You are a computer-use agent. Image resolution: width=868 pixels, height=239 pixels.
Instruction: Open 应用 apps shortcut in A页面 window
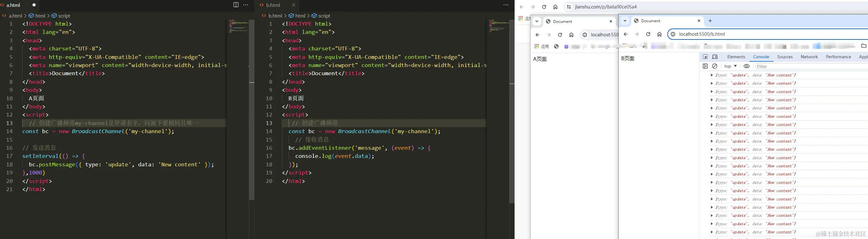(x=542, y=46)
